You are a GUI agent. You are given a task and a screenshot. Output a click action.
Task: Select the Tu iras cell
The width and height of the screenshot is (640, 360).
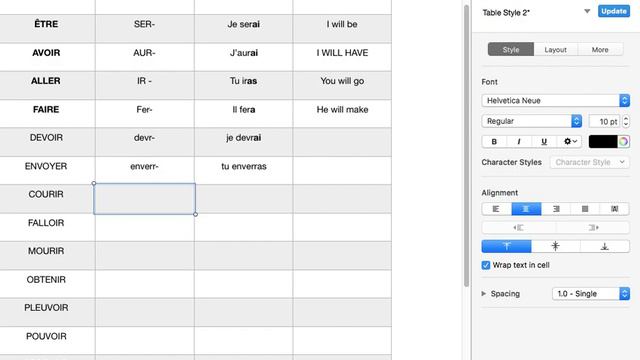click(x=244, y=85)
